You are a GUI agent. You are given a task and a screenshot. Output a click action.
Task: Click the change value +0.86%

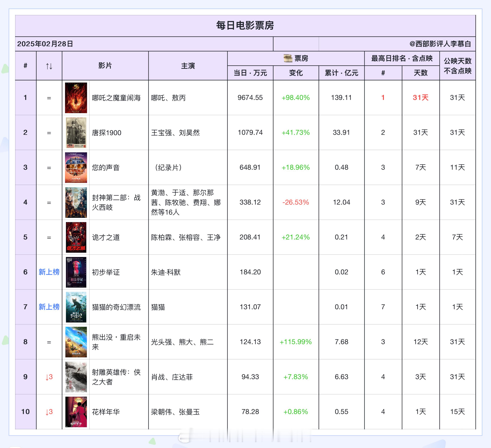click(296, 411)
